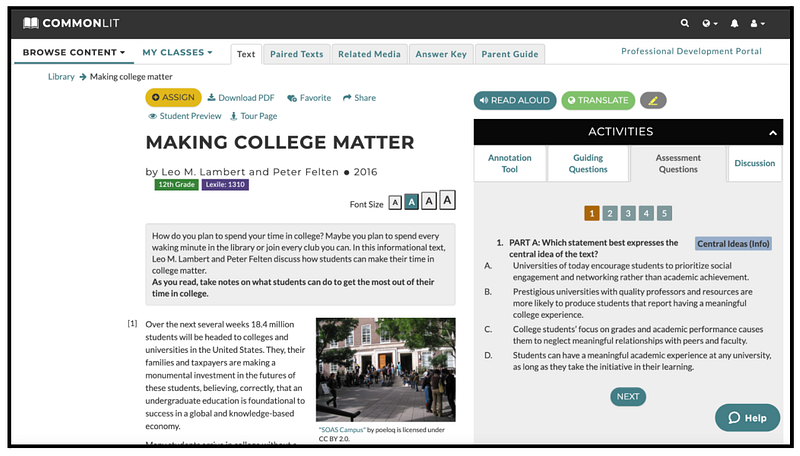Mark this text as Favorite

point(309,98)
